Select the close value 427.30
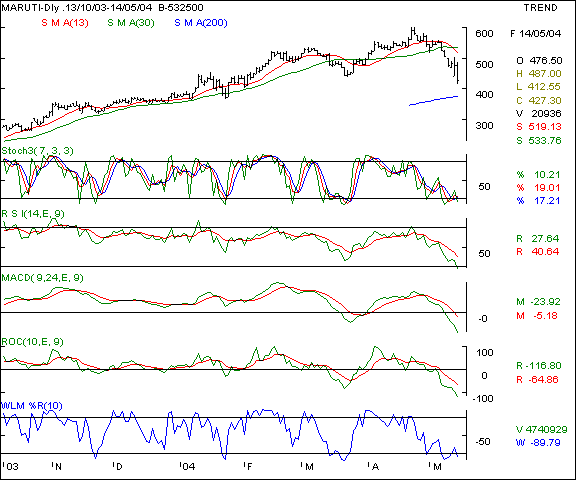576x480 pixels. 545,100
